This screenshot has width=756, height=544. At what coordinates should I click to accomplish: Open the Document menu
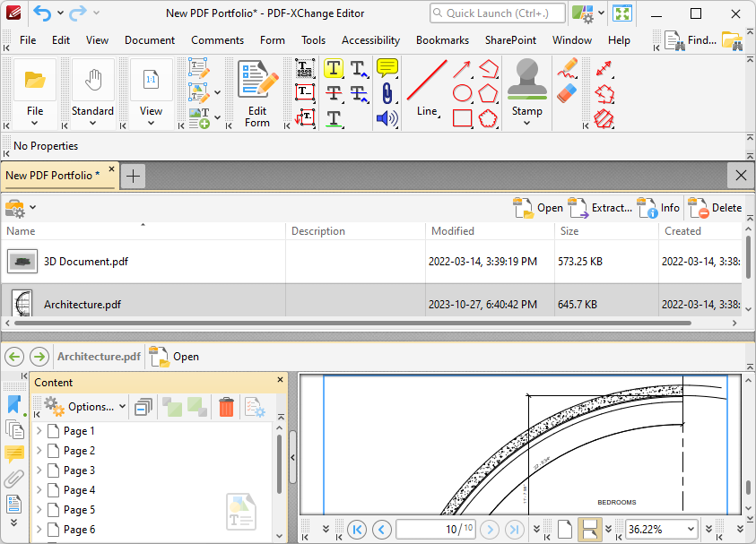(150, 40)
